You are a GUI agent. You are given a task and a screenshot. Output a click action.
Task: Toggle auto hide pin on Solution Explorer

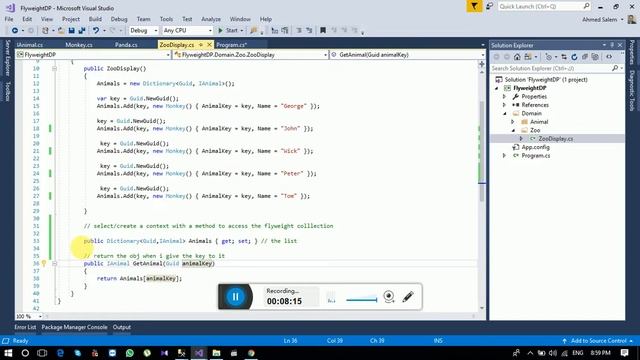click(x=612, y=45)
